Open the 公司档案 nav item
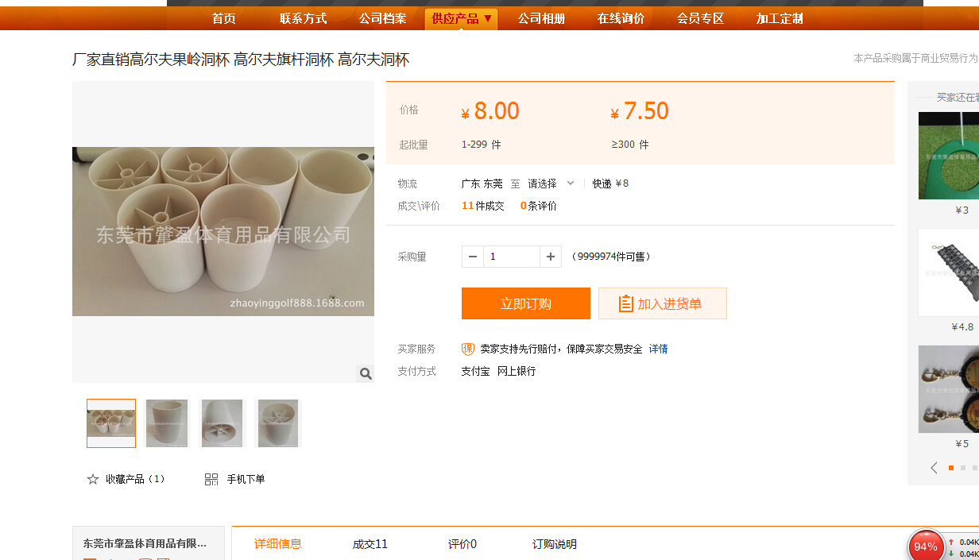 click(x=382, y=18)
